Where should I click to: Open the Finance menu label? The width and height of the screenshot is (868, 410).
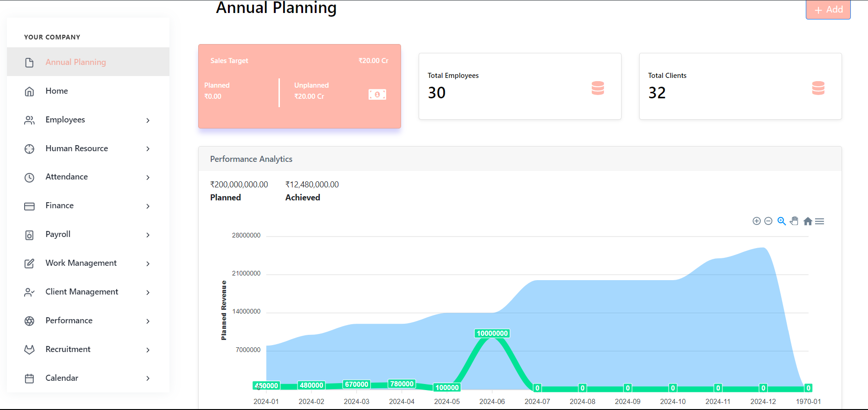59,205
